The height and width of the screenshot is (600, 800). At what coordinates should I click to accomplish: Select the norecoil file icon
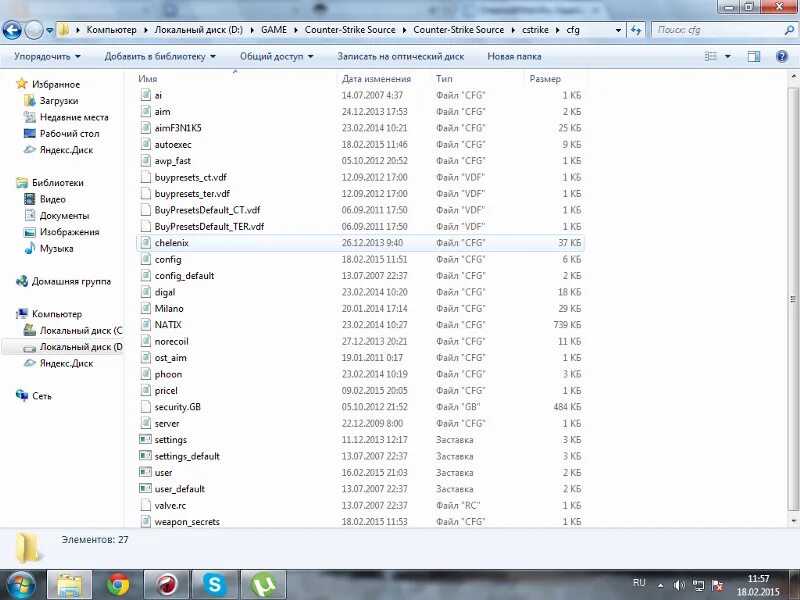tap(145, 341)
